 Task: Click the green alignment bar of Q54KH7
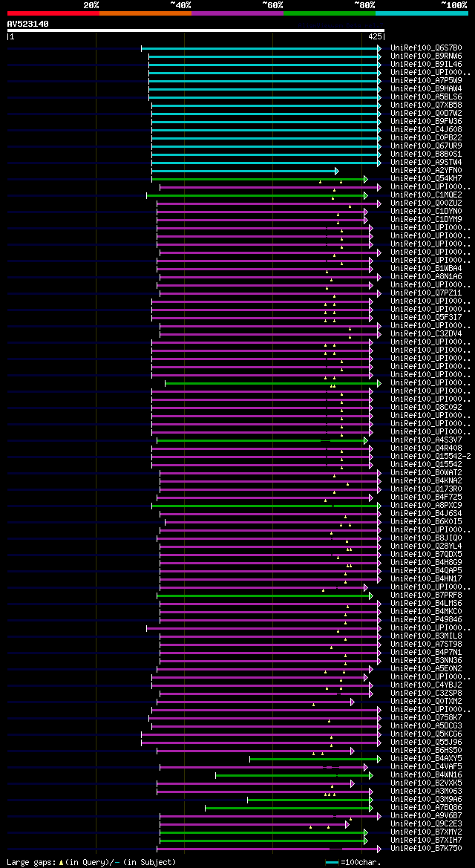click(260, 180)
